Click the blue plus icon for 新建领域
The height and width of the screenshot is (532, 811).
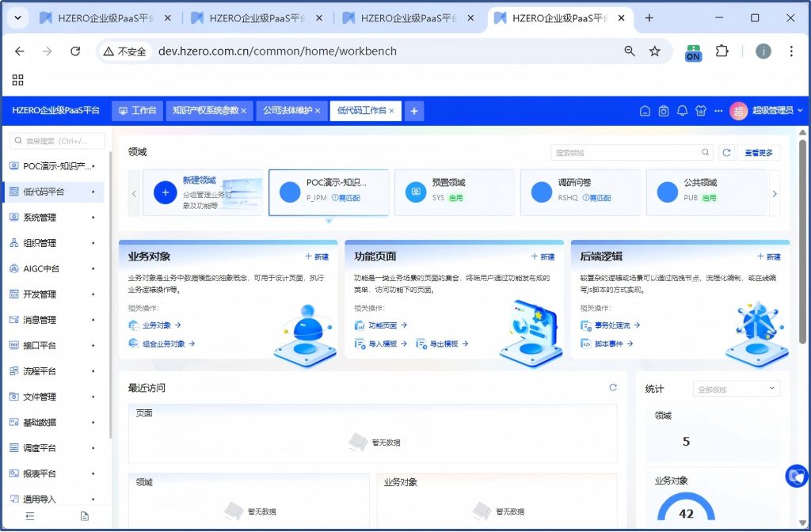click(x=165, y=192)
